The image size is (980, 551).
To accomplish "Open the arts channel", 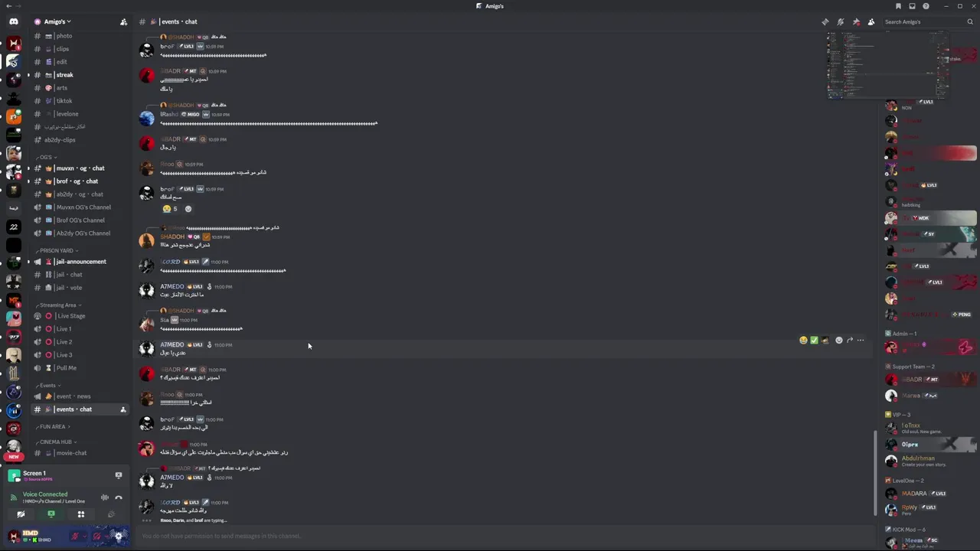I will [x=81, y=88].
